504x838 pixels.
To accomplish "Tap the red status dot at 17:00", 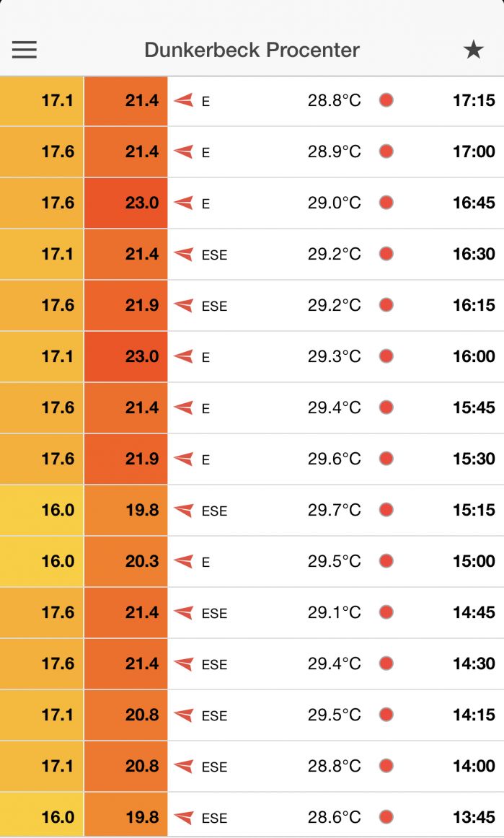I will [x=386, y=152].
